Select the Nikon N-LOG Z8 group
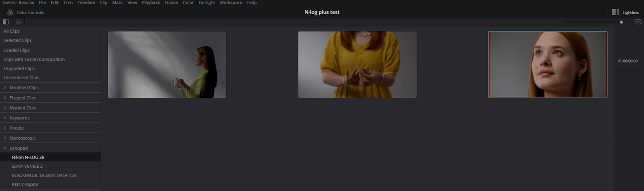Viewport: 644px width, 191px height. pos(50,157)
